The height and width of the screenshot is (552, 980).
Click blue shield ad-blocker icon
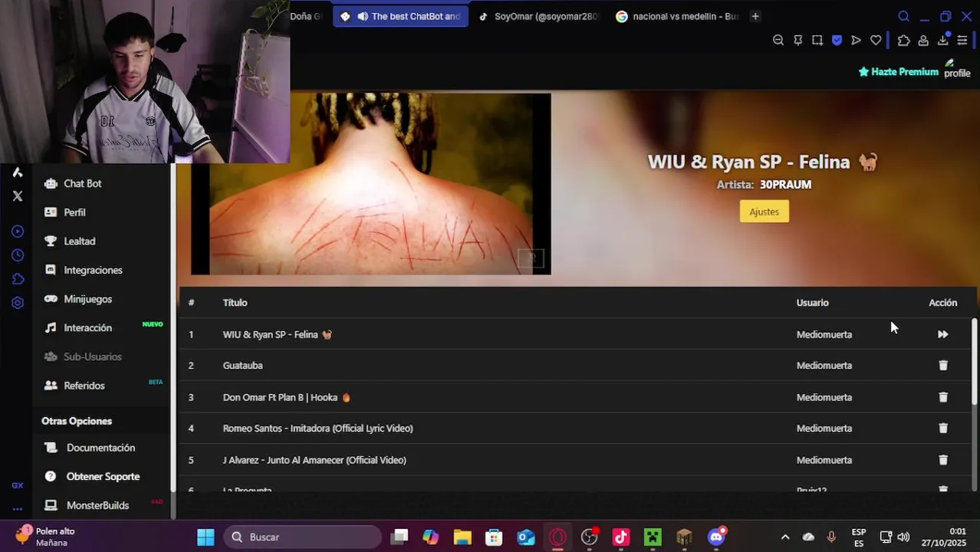837,41
